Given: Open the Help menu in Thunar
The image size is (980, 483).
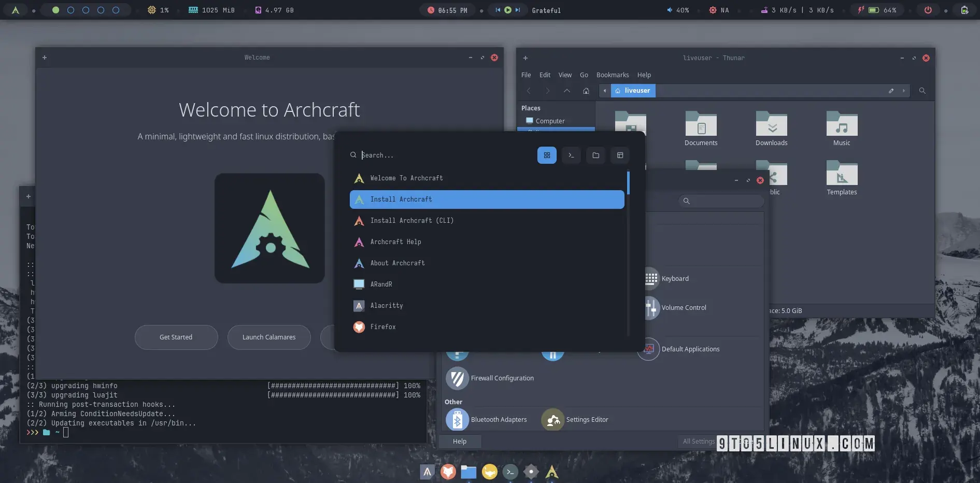Looking at the screenshot, I should tap(644, 75).
